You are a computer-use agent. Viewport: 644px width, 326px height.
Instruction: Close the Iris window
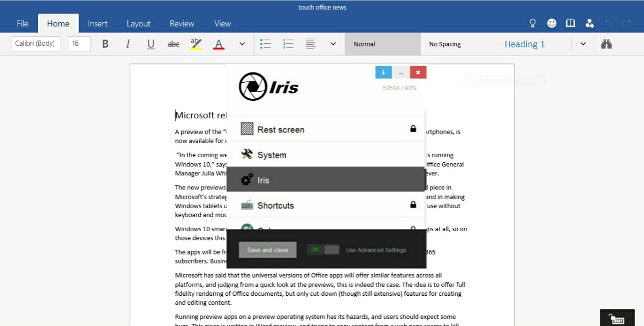pos(418,72)
